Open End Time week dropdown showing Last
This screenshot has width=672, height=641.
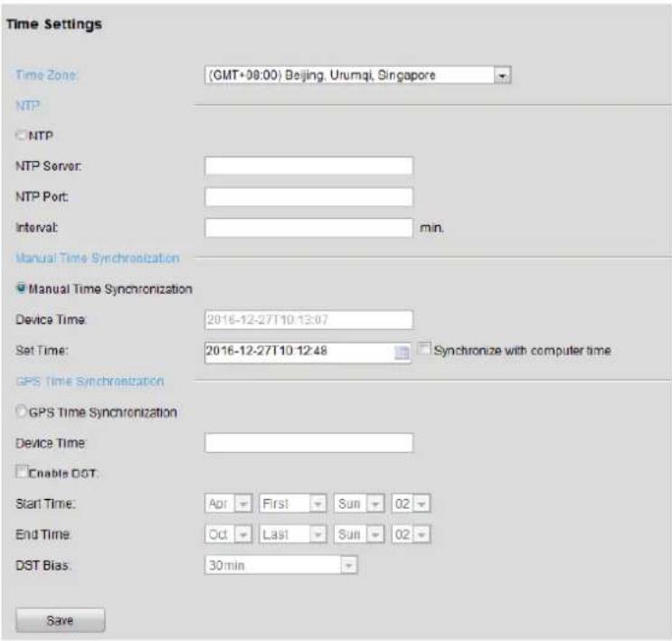[293, 534]
